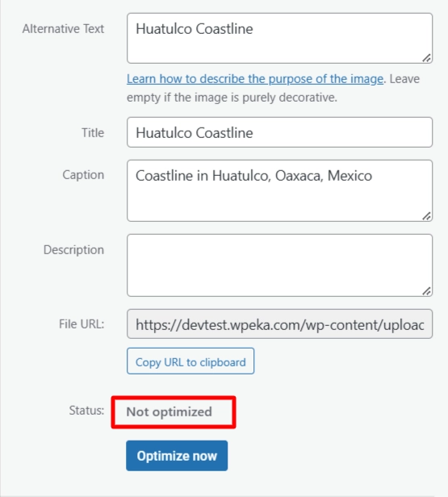Click the 'Not optimized' status text
Viewport: 448px width, 497px height.
click(x=169, y=411)
